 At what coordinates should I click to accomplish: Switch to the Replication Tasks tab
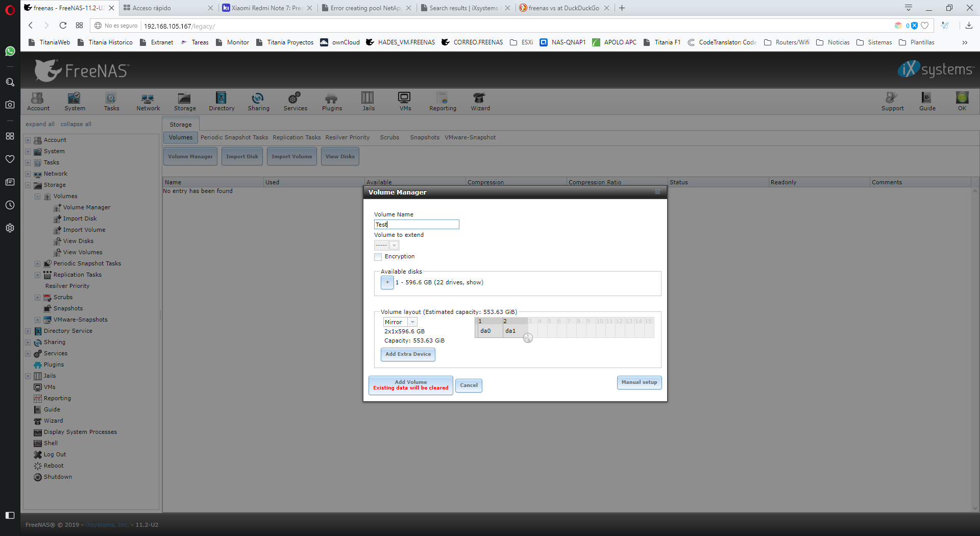click(x=297, y=137)
